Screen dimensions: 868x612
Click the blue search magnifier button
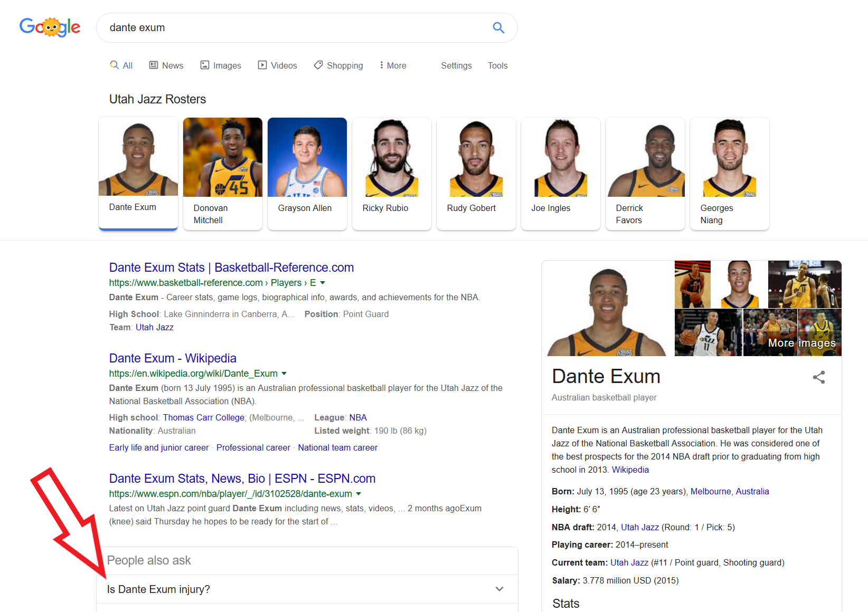[498, 27]
